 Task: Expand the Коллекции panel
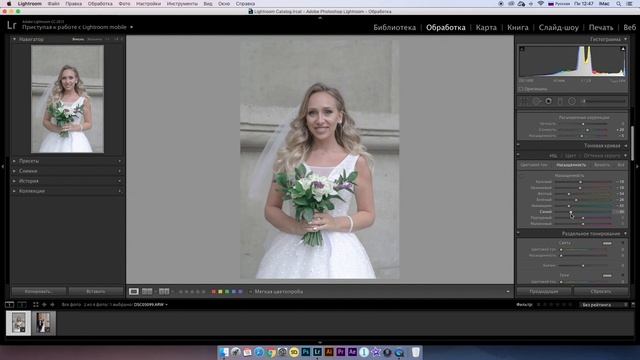pyautogui.click(x=15, y=191)
